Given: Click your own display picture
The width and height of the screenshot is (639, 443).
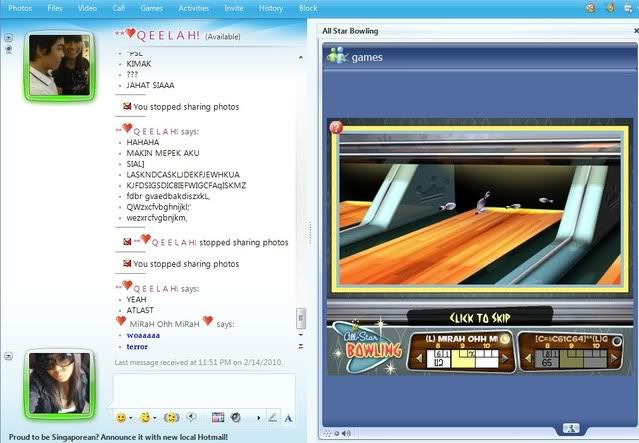Looking at the screenshot, I should [x=59, y=383].
